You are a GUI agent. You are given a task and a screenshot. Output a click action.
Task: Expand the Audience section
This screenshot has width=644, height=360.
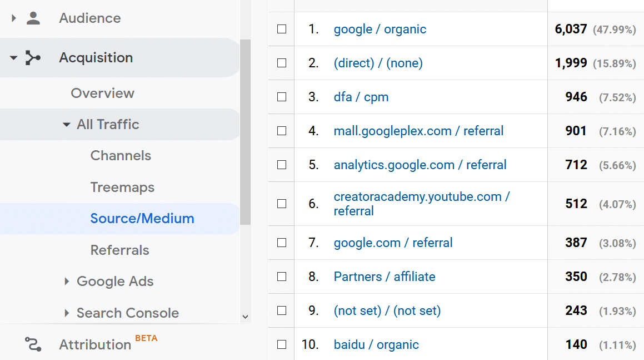pyautogui.click(x=13, y=18)
